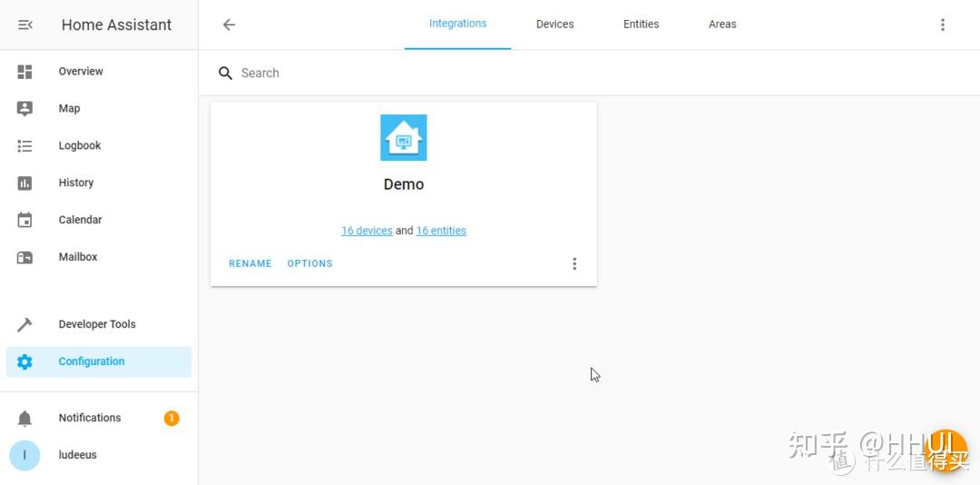Screen dimensions: 980x485
Task: Click the orange notification count badge
Action: [171, 418]
